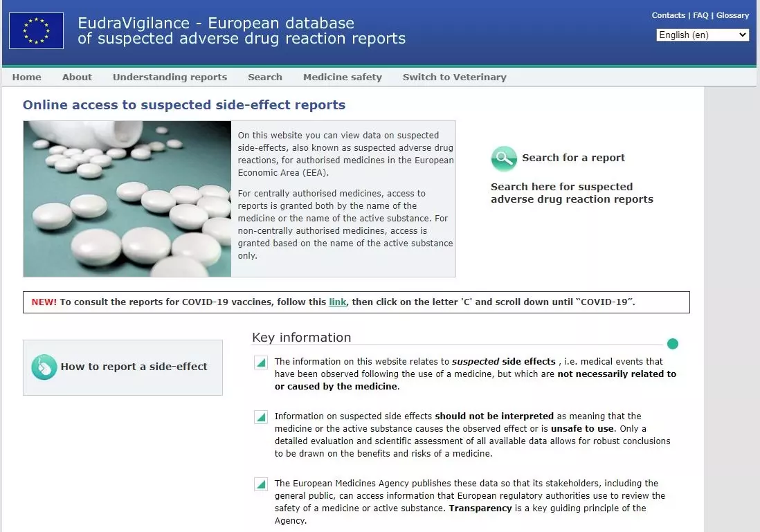Viewport: 760px width, 532px height.
Task: Follow the COVID-19 vaccines 'link'
Action: [x=337, y=302]
